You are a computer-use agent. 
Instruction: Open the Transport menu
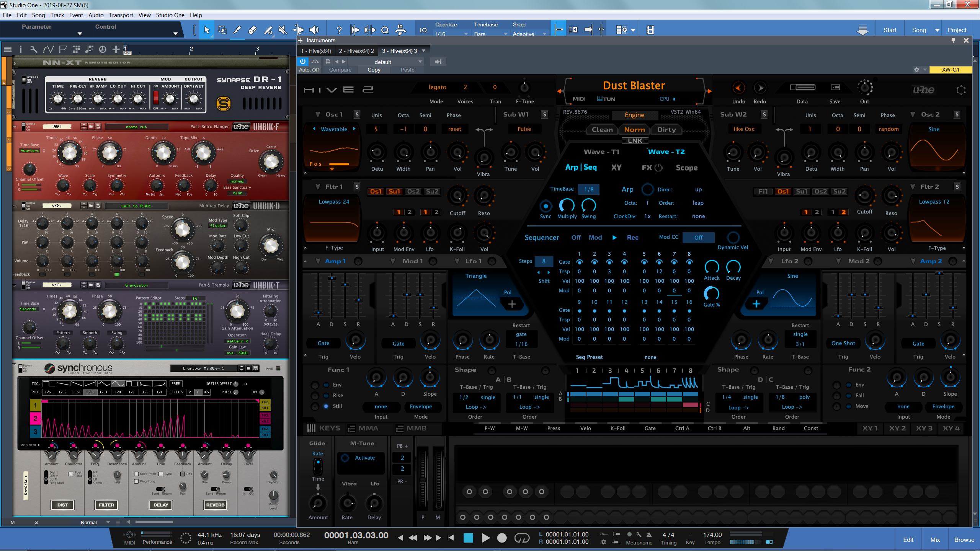(121, 15)
